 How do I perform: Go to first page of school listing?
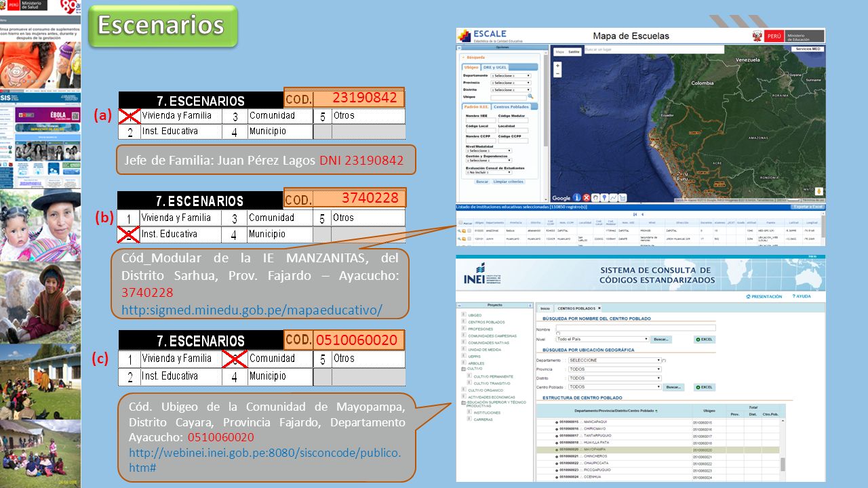635,214
